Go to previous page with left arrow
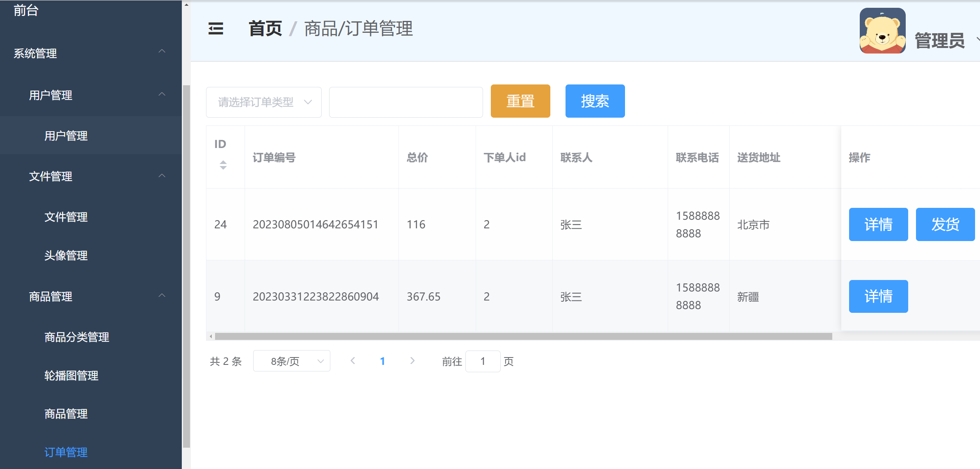This screenshot has width=980, height=469. coord(353,361)
